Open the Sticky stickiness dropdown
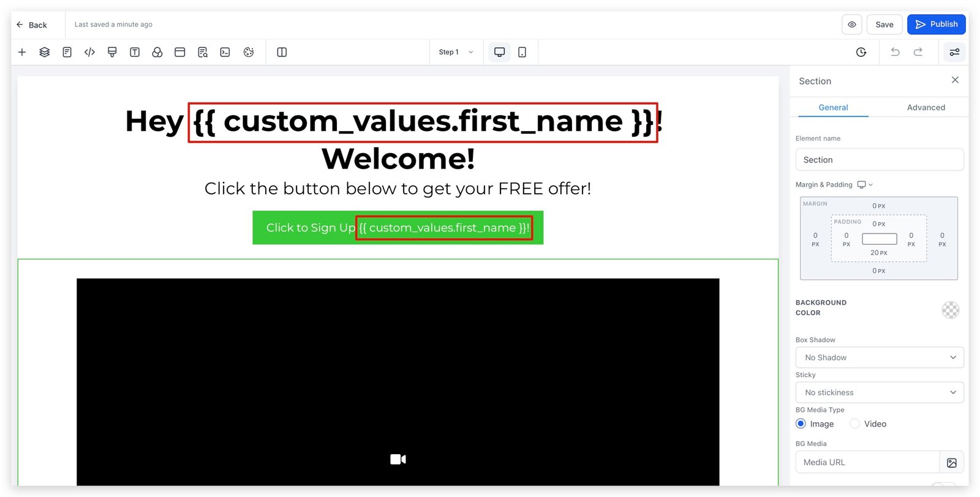The image size is (980, 497). pyautogui.click(x=879, y=393)
